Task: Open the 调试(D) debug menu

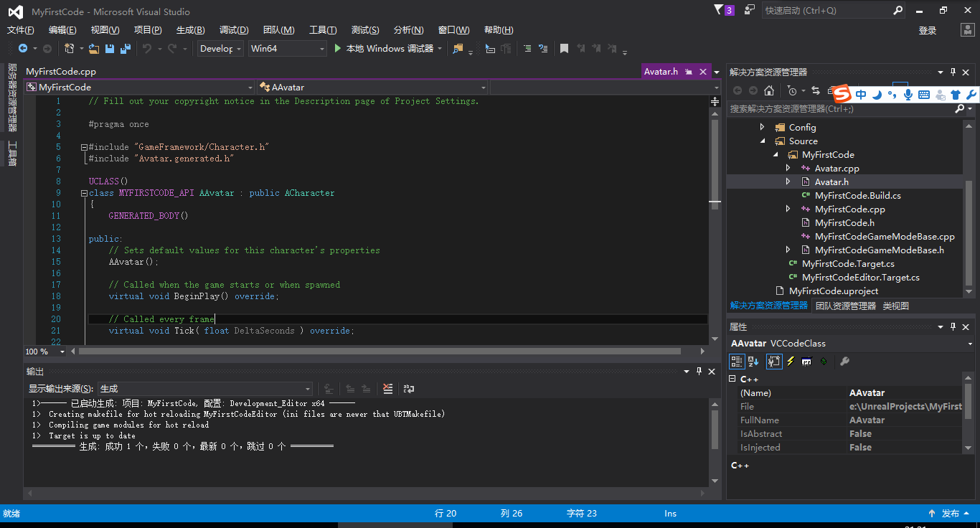Action: click(x=234, y=30)
